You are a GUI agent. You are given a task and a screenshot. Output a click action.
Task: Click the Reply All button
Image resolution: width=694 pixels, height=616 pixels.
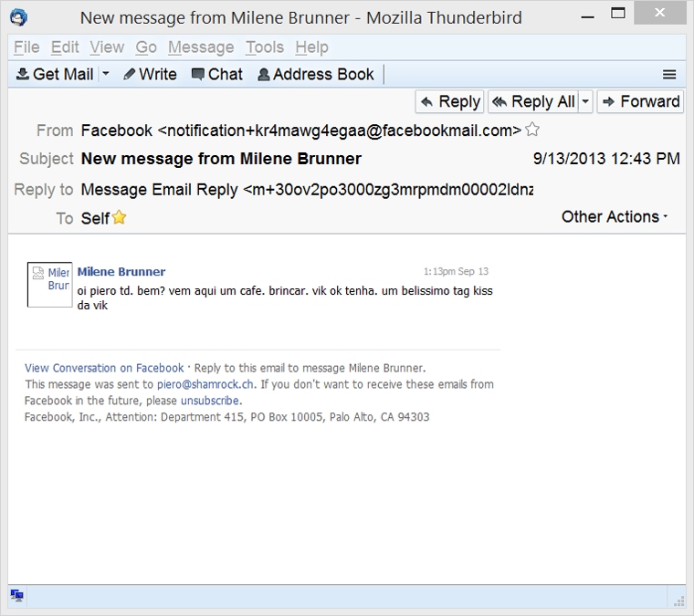pos(533,101)
